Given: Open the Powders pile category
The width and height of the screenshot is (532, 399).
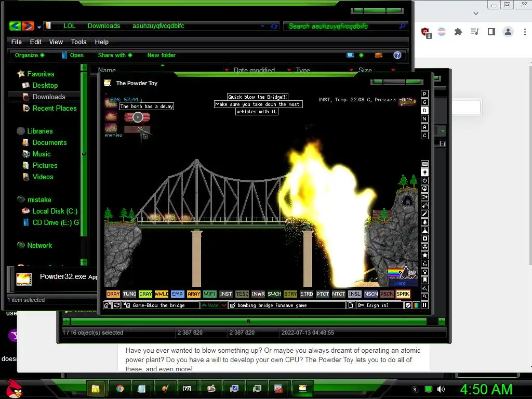Looking at the screenshot, I should click(424, 230).
